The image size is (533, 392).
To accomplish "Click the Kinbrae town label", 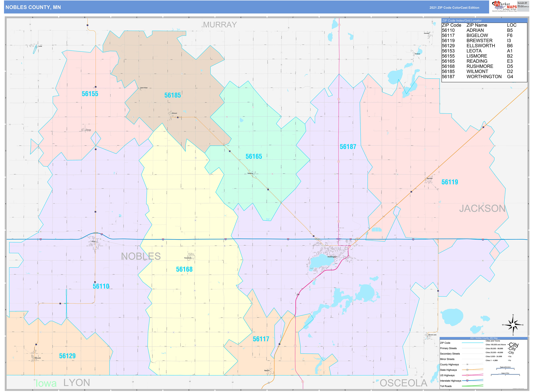I will pos(417,54).
